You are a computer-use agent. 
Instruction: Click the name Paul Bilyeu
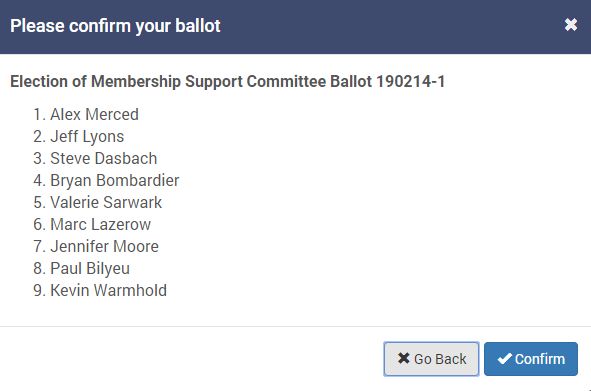(x=90, y=268)
